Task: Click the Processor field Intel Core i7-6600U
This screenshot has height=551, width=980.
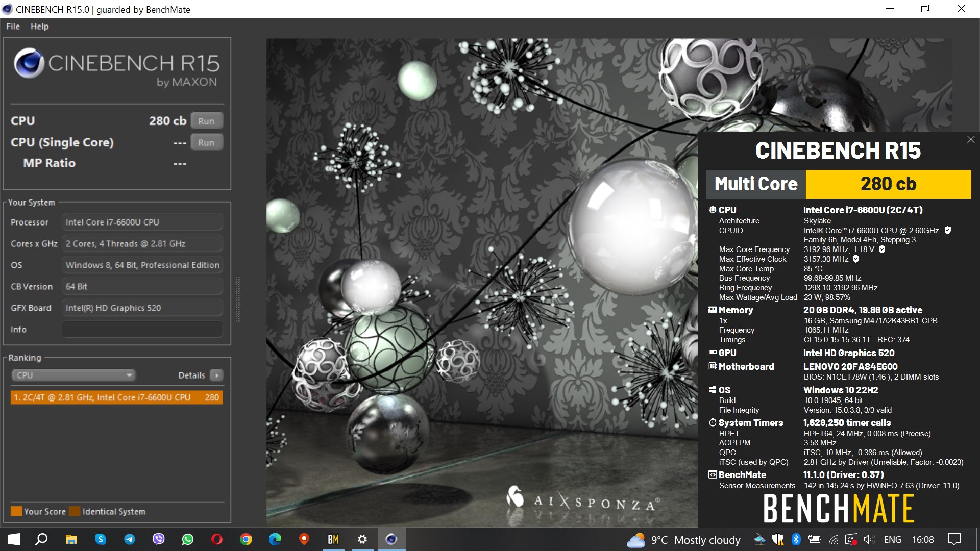Action: [142, 222]
